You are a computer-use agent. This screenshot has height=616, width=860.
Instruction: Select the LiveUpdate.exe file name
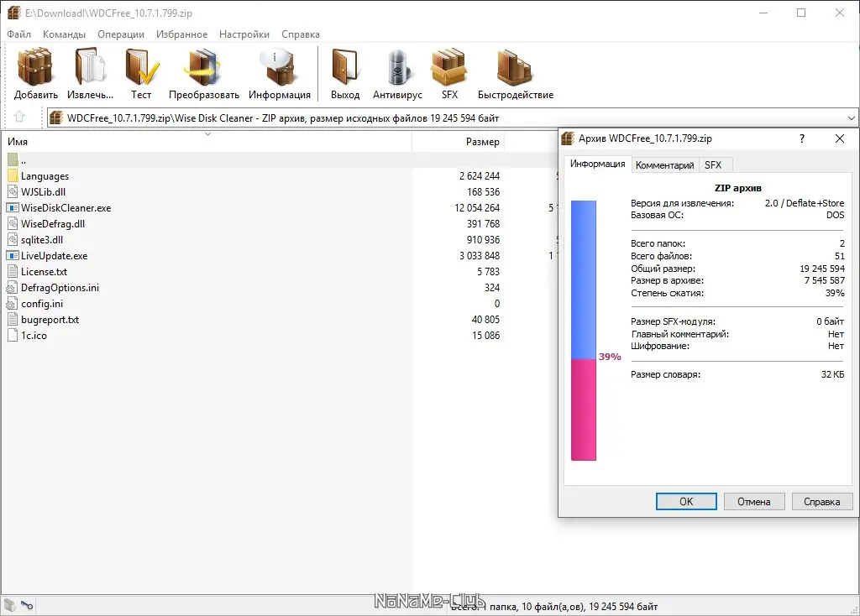(55, 255)
